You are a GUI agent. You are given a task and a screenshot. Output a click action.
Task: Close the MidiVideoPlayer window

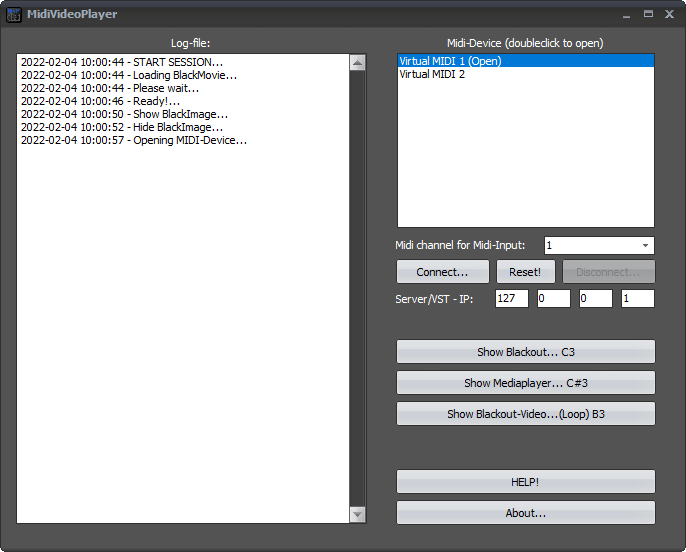pyautogui.click(x=669, y=14)
